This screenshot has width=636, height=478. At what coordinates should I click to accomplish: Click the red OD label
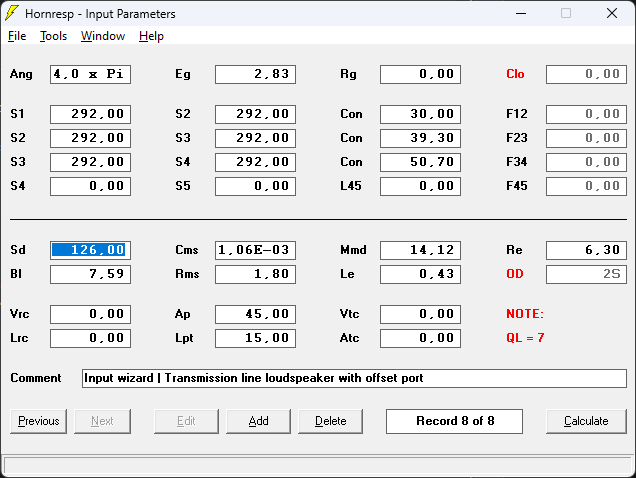pyautogui.click(x=515, y=274)
